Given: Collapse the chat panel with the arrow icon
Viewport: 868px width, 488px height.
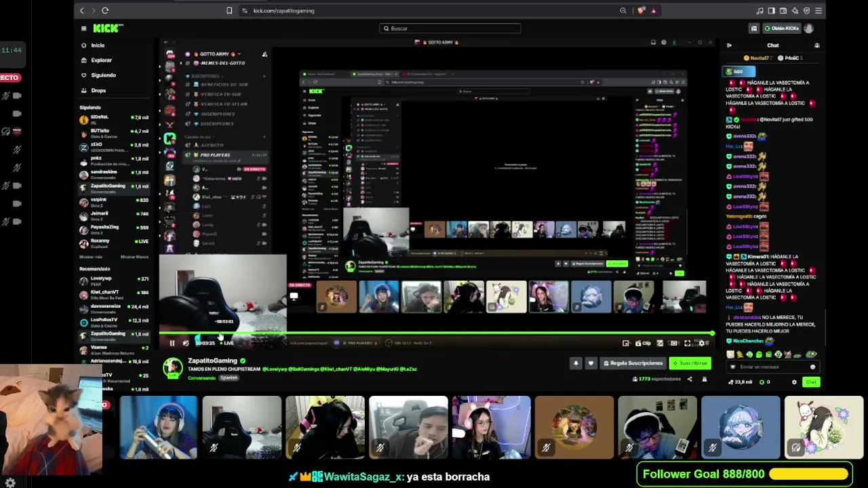Looking at the screenshot, I should pos(729,45).
